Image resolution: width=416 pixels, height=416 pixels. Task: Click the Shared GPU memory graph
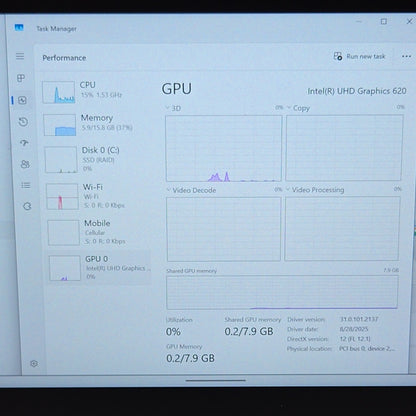pos(282,292)
